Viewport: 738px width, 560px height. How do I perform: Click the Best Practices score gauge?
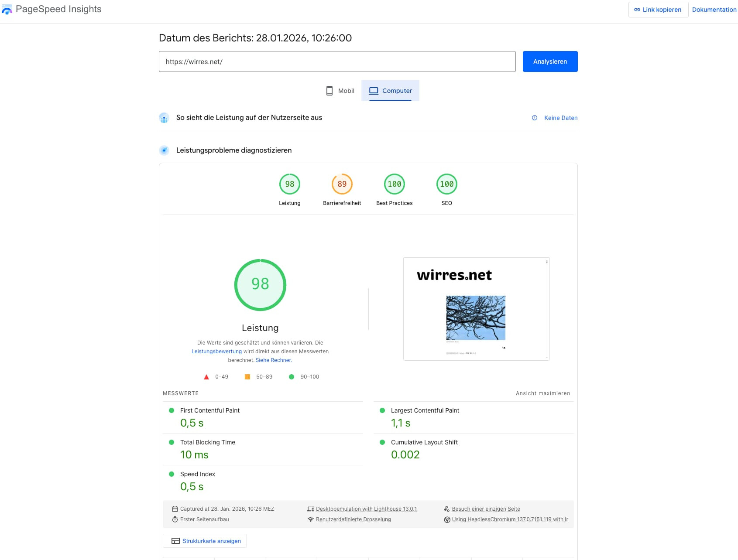pos(394,184)
